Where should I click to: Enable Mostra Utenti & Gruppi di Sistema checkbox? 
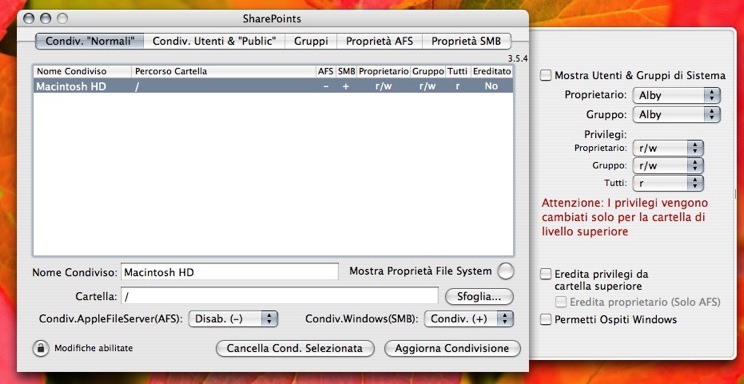[546, 75]
